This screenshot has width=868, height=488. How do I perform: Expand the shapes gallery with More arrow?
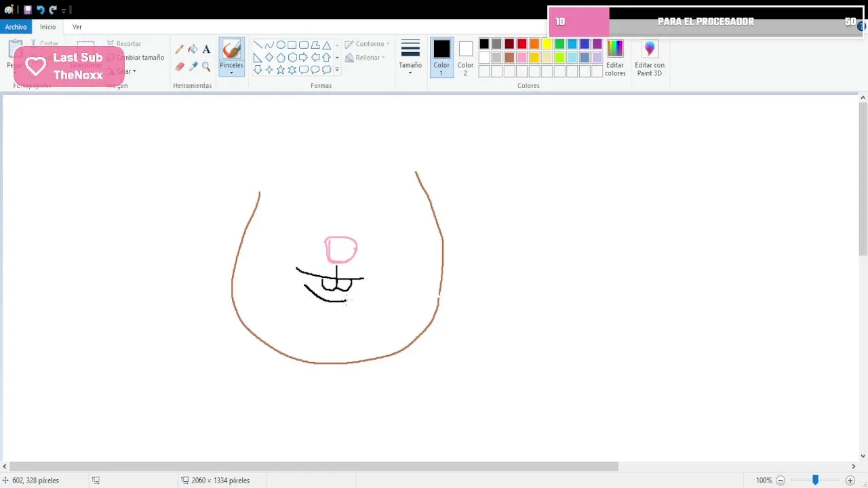[337, 70]
